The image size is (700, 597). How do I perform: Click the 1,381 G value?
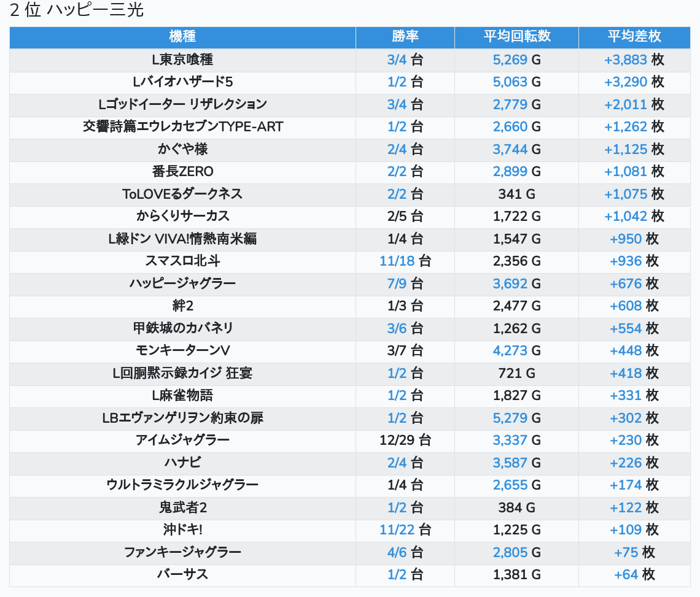(516, 574)
